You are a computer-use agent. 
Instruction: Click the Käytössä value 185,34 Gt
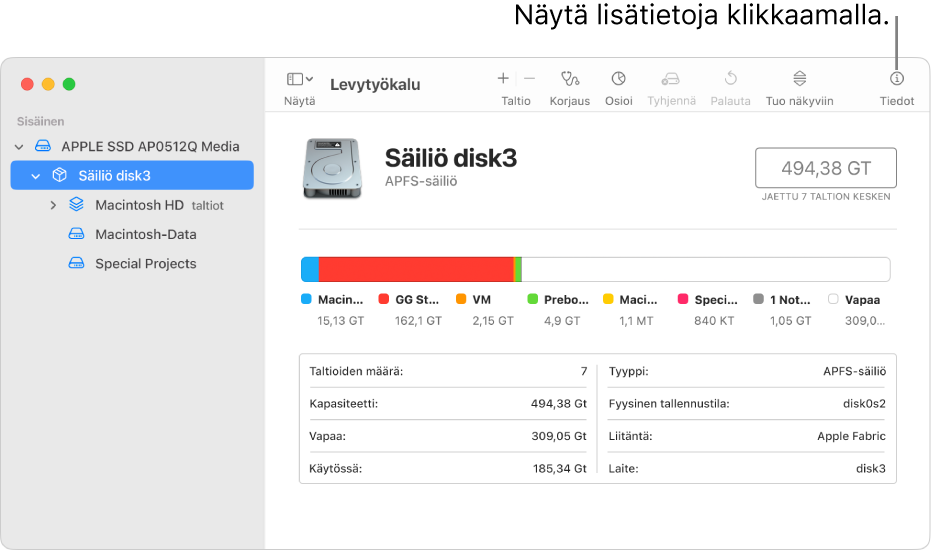pyautogui.click(x=559, y=468)
